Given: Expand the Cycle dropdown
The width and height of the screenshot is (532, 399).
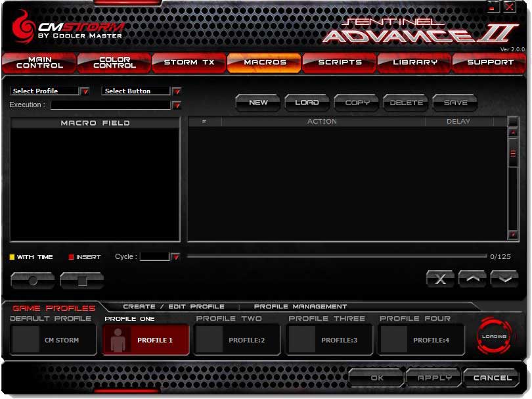Looking at the screenshot, I should (175, 257).
